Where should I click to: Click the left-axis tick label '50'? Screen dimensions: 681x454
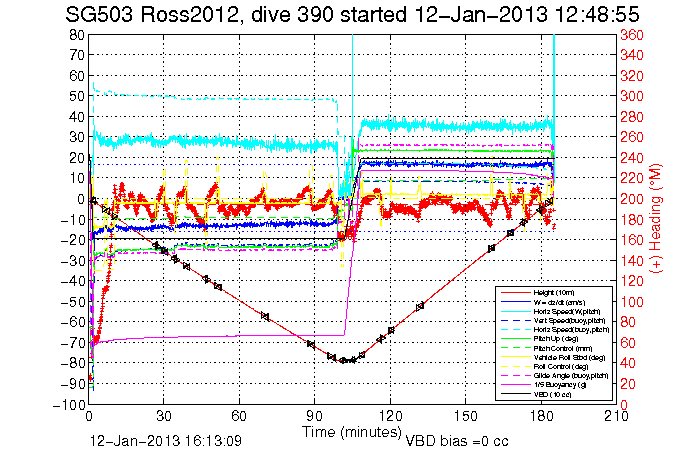tap(77, 96)
